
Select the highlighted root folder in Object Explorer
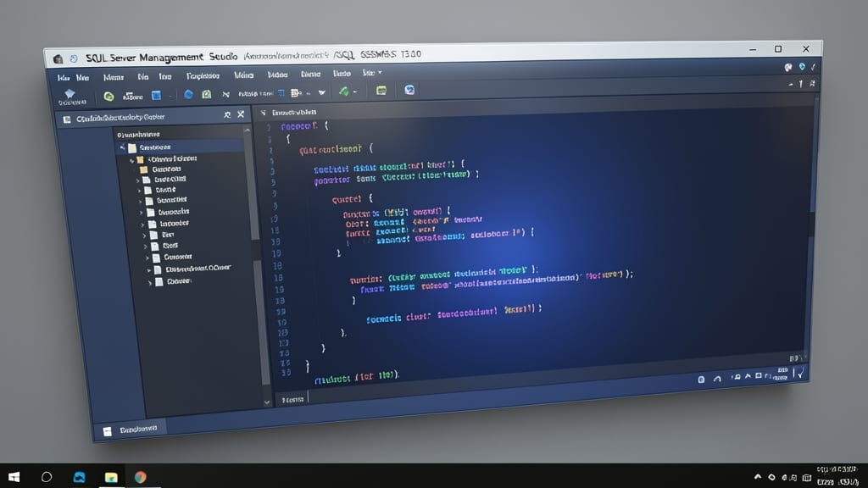(x=181, y=147)
